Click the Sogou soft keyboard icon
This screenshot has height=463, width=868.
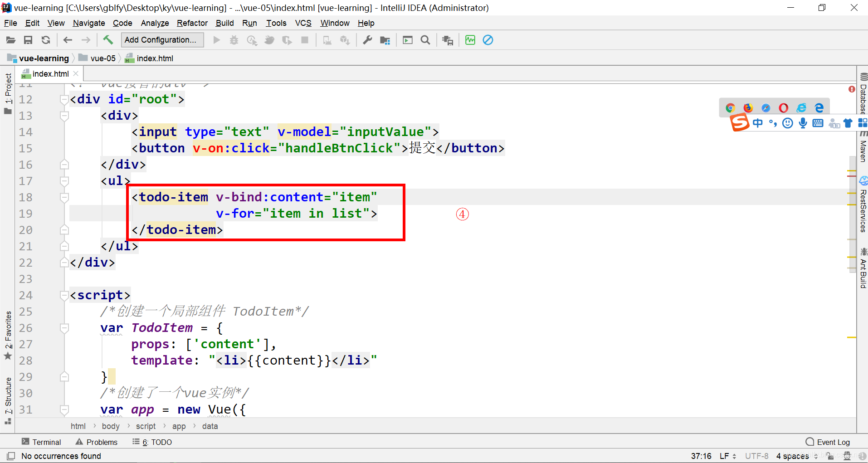click(818, 123)
